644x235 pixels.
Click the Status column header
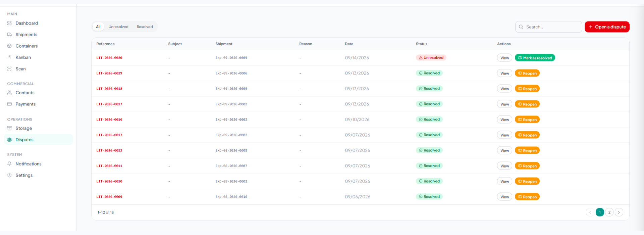(x=422, y=44)
